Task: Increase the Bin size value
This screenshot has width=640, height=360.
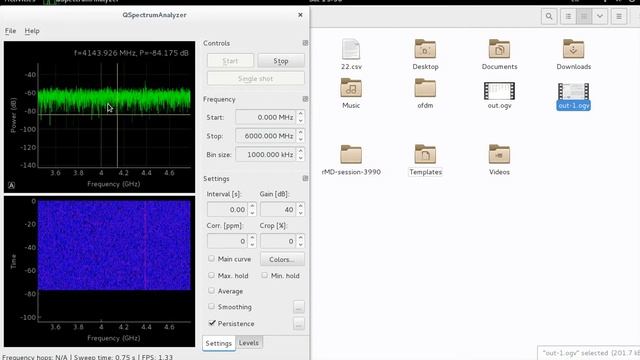Action: coord(300,151)
